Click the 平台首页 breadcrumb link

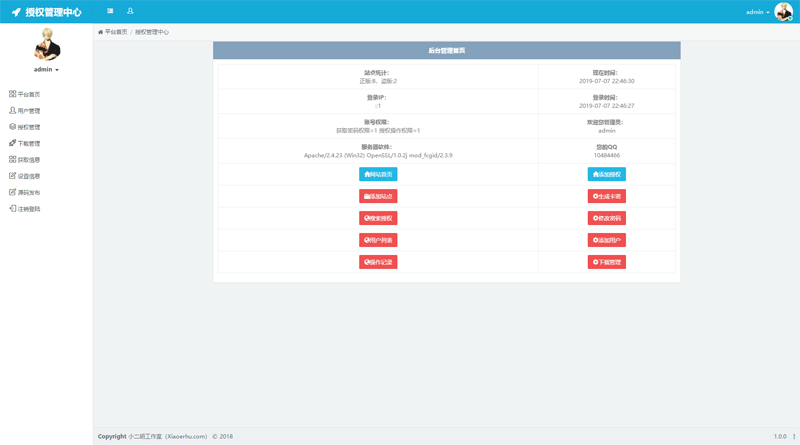tap(116, 32)
